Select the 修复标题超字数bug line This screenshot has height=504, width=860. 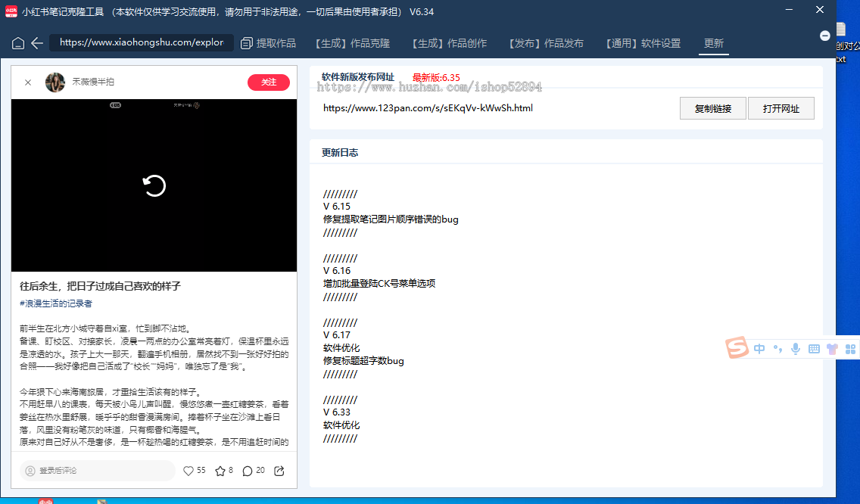click(363, 361)
